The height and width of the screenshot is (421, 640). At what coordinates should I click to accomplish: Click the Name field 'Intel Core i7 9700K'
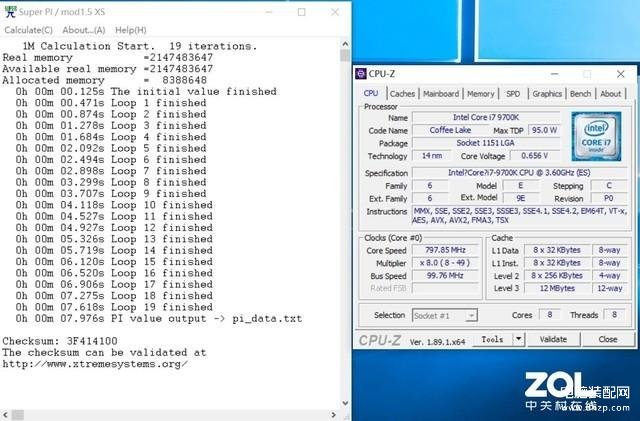pyautogui.click(x=486, y=118)
